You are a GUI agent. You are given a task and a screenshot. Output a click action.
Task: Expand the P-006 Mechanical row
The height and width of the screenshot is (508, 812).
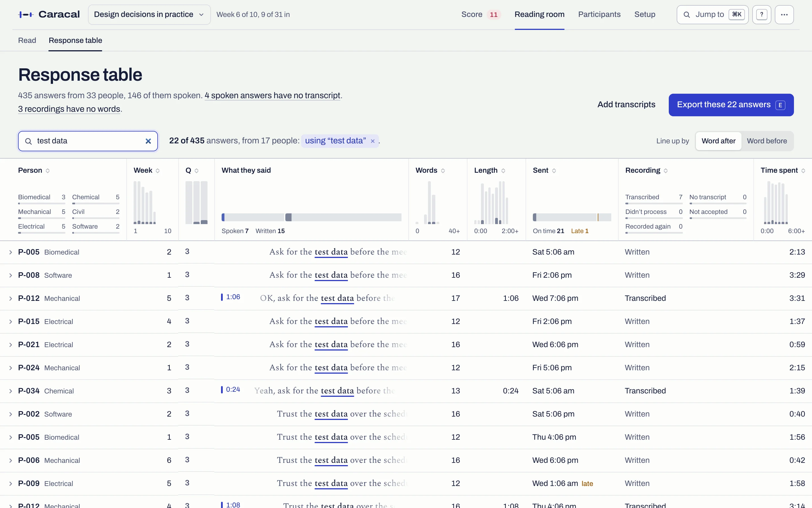click(x=11, y=461)
